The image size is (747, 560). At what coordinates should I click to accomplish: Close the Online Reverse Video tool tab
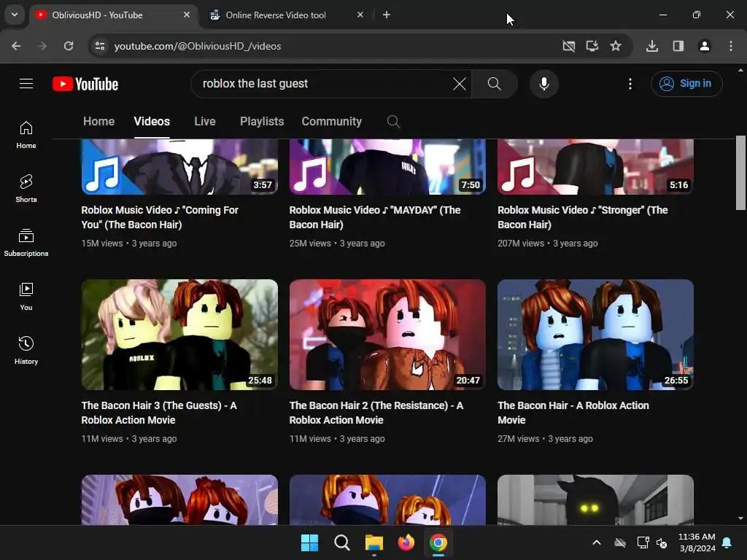[x=360, y=15]
